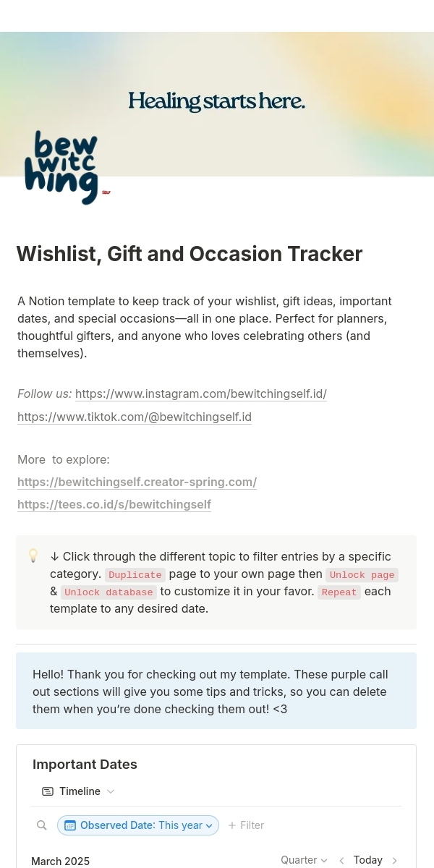The width and height of the screenshot is (434, 868).
Task: Click the Healing starts here cover image
Action: click(x=217, y=104)
